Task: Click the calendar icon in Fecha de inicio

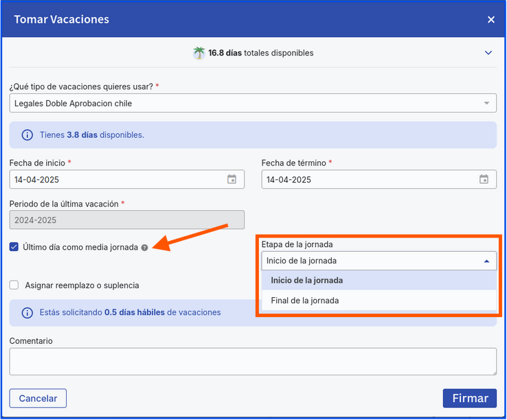Action: click(232, 180)
